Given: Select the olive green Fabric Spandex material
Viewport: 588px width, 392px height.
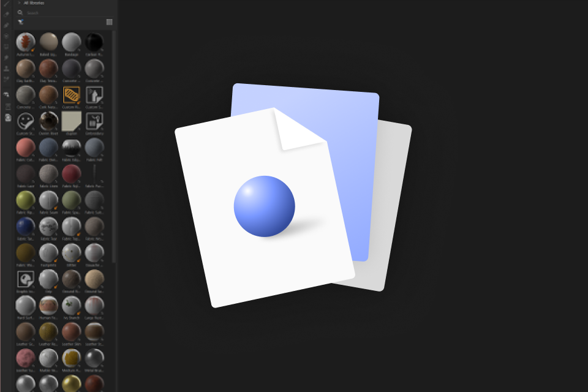Looking at the screenshot, I should tap(71, 200).
